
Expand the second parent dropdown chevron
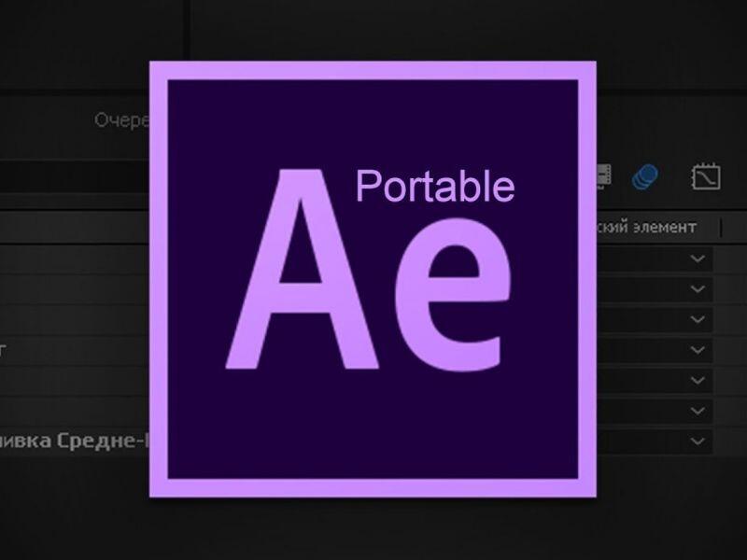698,289
